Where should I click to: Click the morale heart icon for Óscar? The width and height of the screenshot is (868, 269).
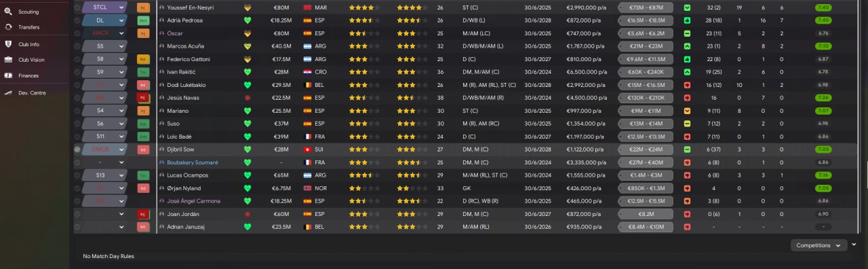[x=248, y=33]
